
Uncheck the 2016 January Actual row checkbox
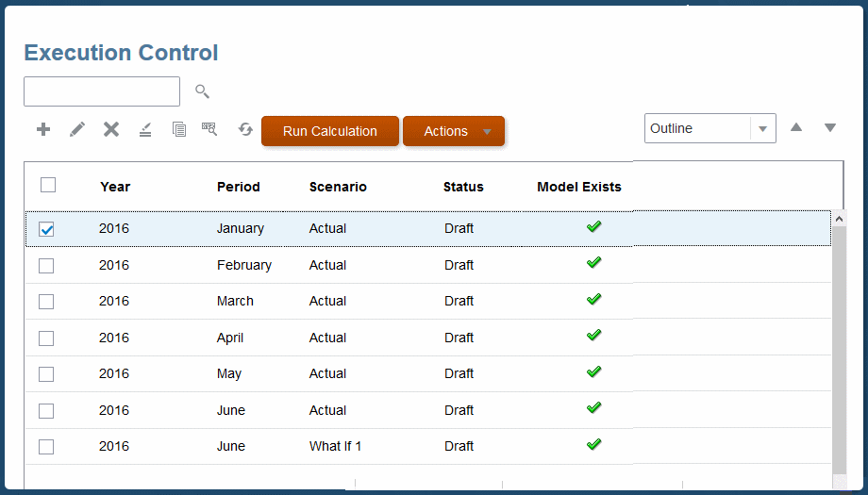(46, 229)
